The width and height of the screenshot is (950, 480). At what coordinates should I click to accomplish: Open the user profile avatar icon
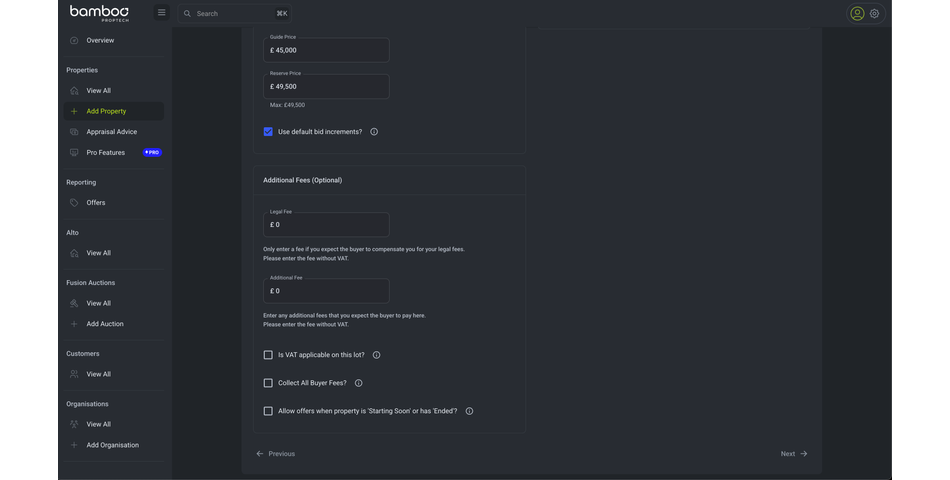[857, 13]
